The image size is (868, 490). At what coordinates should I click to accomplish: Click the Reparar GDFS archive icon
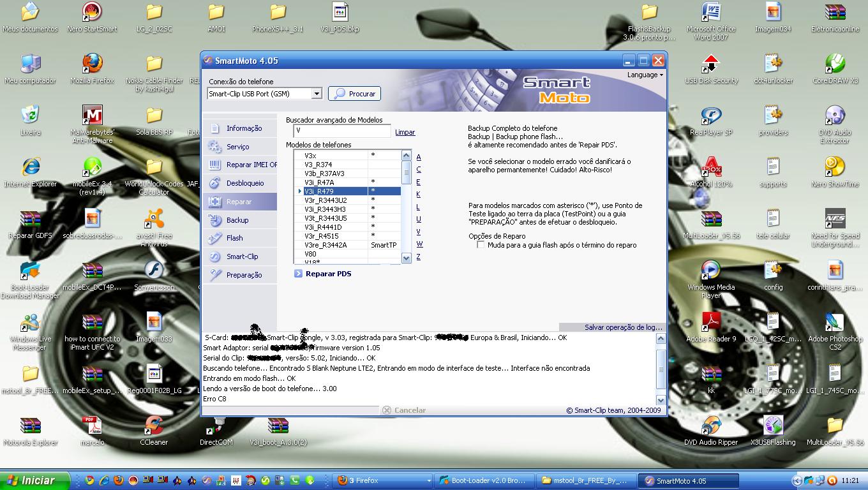[31, 225]
